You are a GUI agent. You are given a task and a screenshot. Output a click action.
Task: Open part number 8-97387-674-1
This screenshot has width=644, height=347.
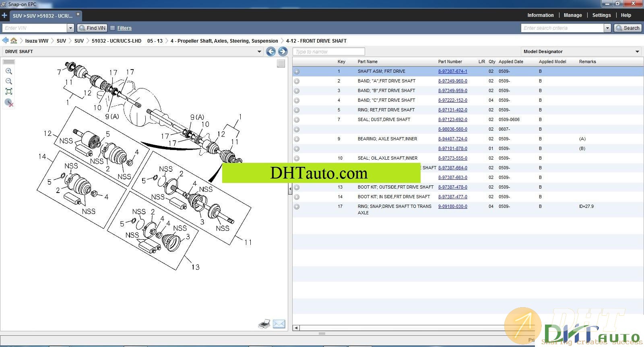pos(452,71)
